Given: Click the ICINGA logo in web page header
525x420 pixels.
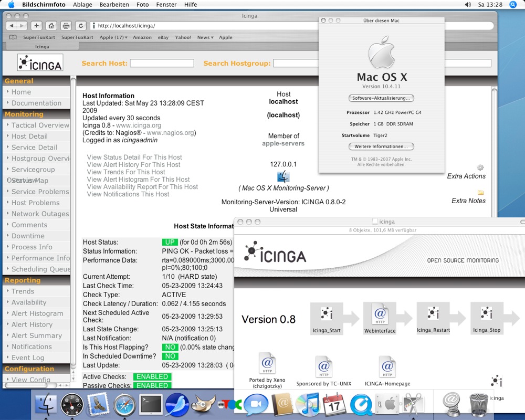Looking at the screenshot, I should 40,62.
